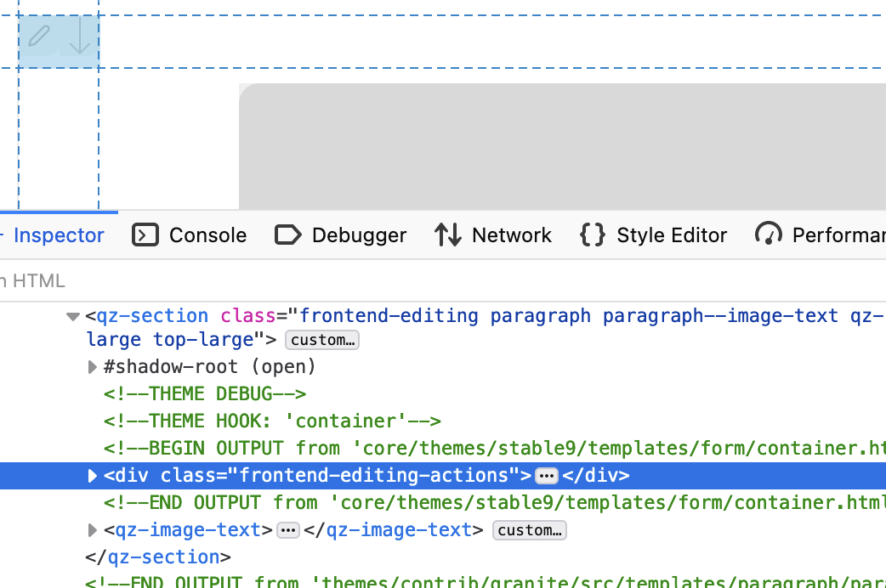Expand the frontend-editing-actions div
886x588 pixels.
click(93, 476)
